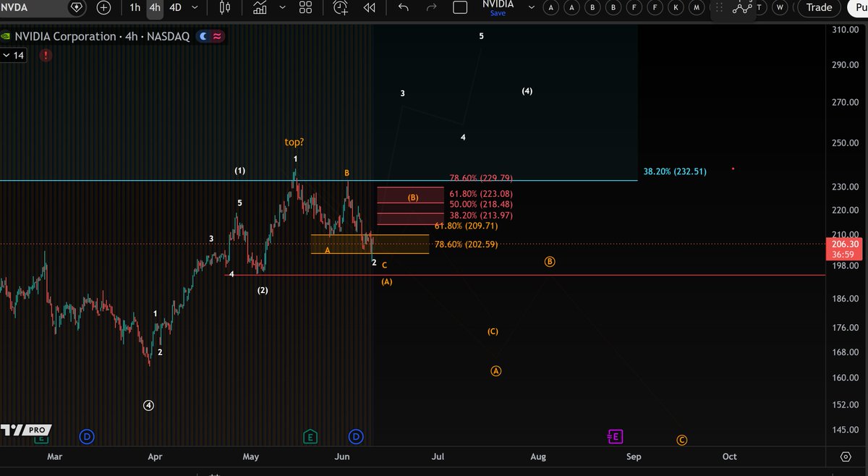Select the 38.20% (232.51) Fibonacci label

click(674, 171)
